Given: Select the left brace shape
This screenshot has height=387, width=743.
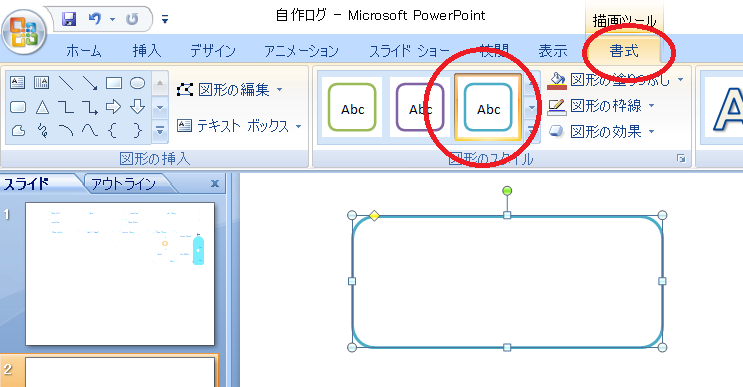Looking at the screenshot, I should (x=114, y=130).
